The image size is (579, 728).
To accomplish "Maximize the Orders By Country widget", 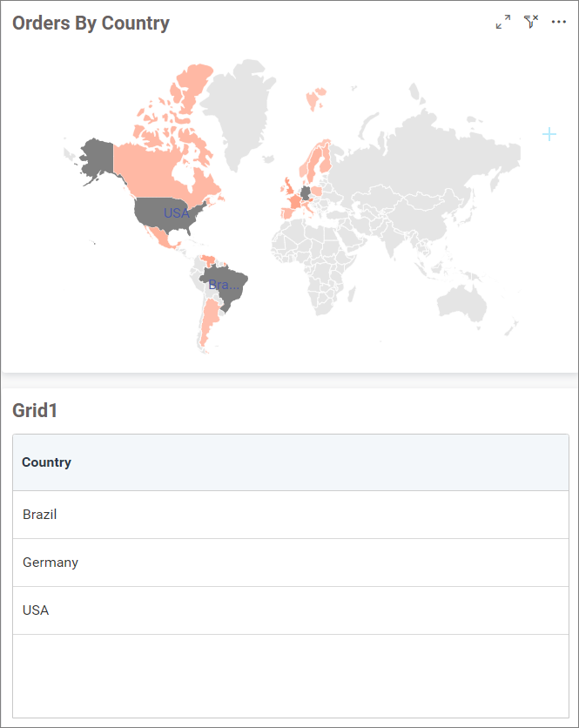I will pyautogui.click(x=503, y=23).
